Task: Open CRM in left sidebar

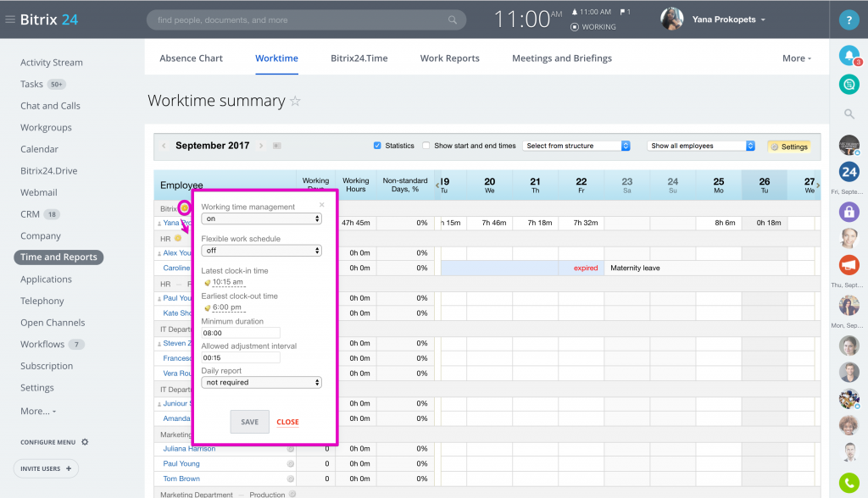Action: coord(30,214)
